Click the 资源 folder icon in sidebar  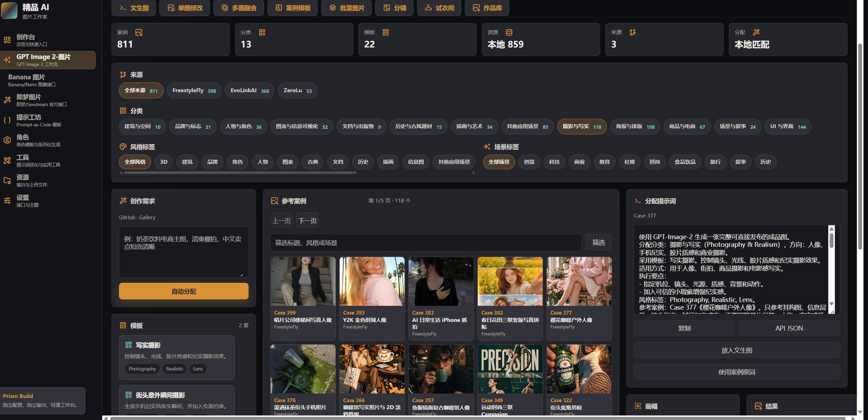7,180
